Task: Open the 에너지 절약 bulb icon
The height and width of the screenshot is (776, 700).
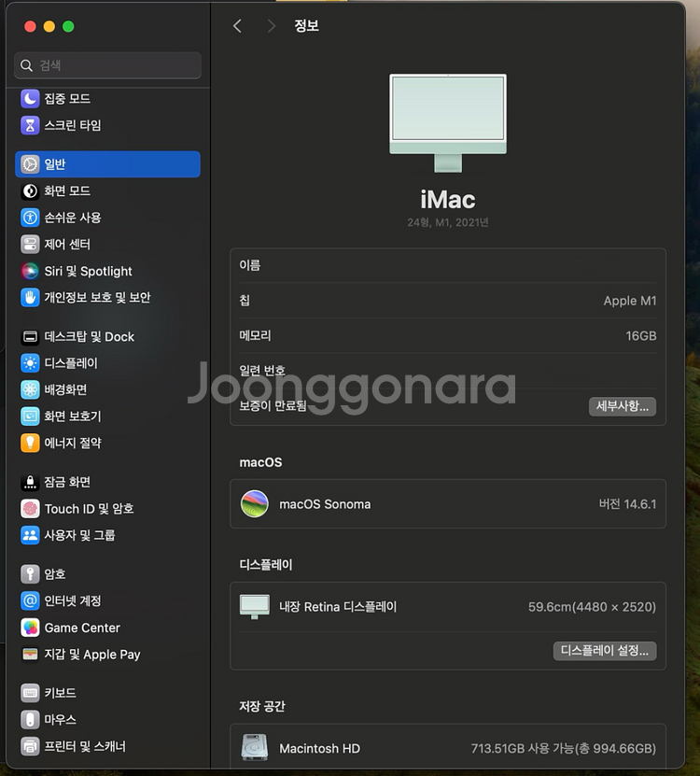Action: click(x=30, y=443)
